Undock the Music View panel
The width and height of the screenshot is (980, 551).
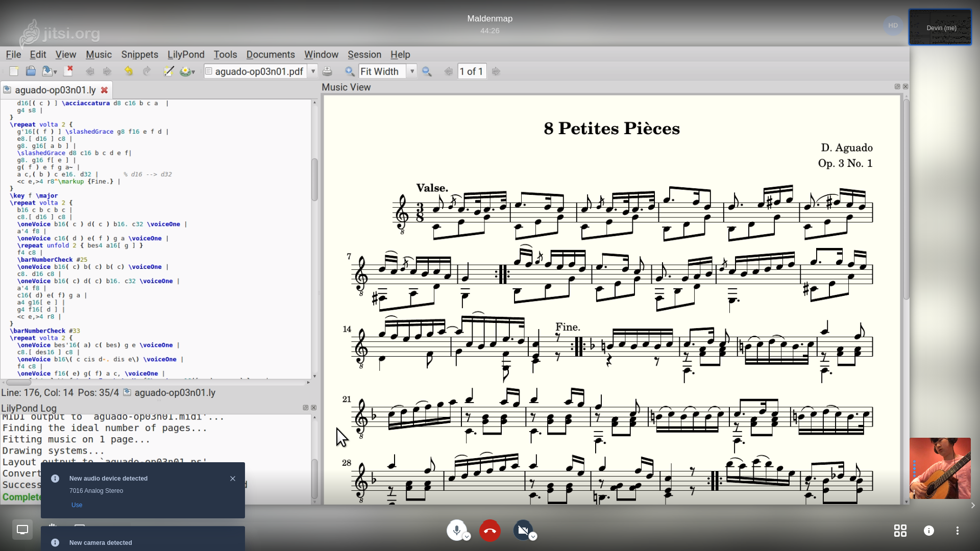tap(897, 87)
